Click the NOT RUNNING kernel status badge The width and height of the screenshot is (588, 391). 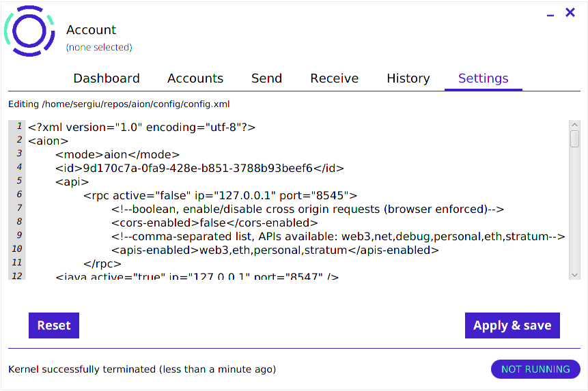click(x=535, y=369)
